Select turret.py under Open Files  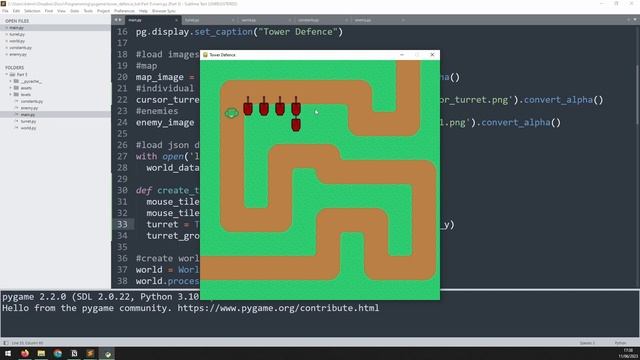[x=17, y=34]
